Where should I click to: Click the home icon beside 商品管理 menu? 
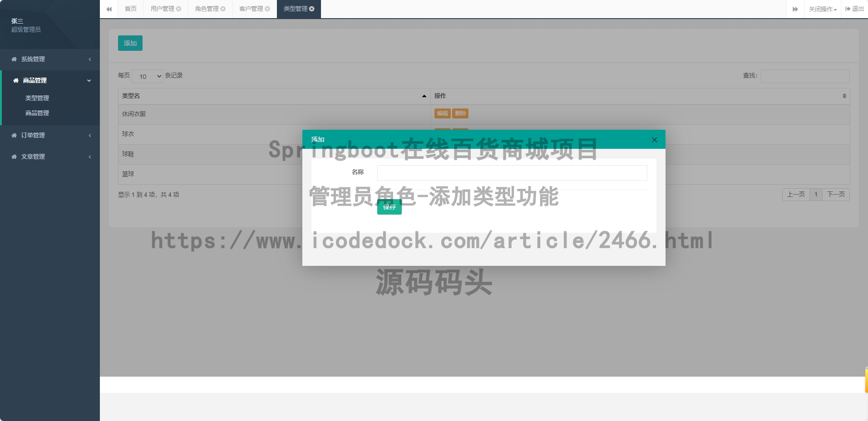tap(16, 81)
